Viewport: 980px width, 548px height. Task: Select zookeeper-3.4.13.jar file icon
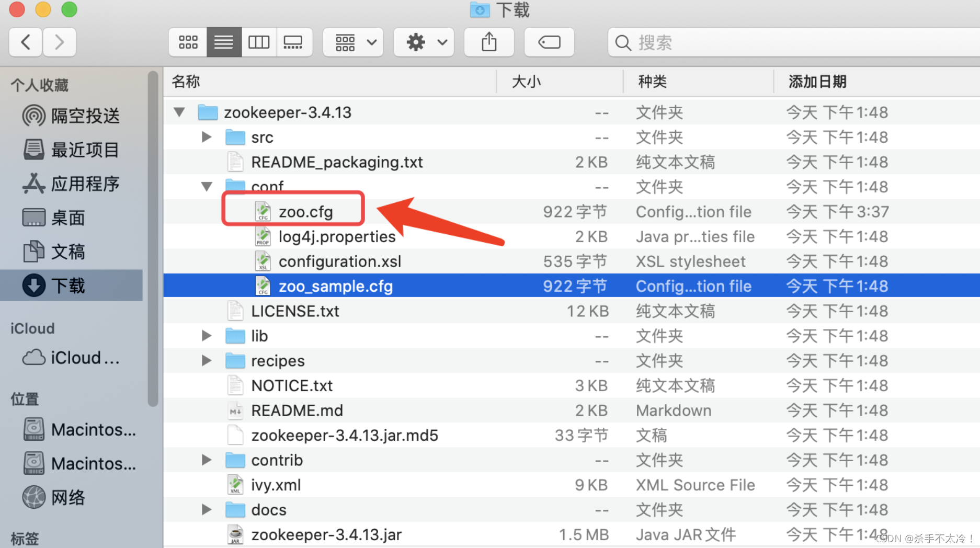coord(235,534)
